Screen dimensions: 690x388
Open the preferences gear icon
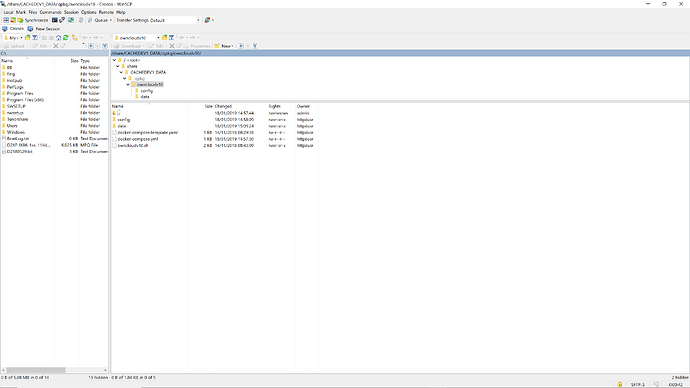[81, 20]
